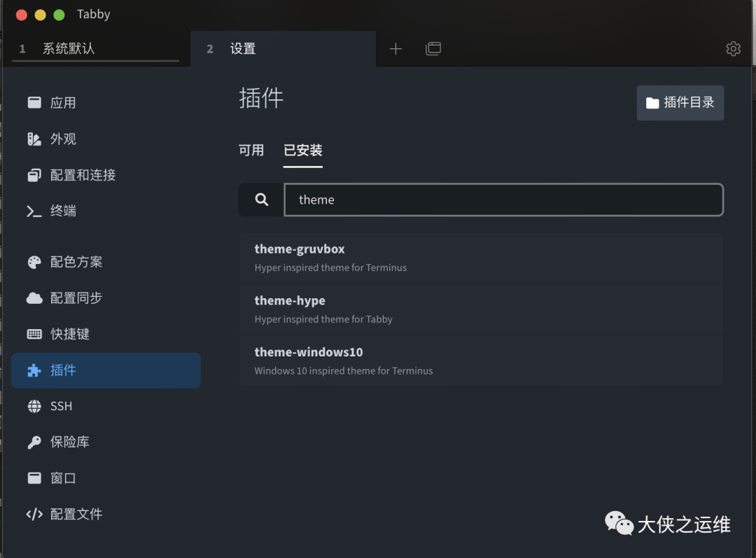
Task: Click the green maximize window button
Action: pyautogui.click(x=59, y=15)
